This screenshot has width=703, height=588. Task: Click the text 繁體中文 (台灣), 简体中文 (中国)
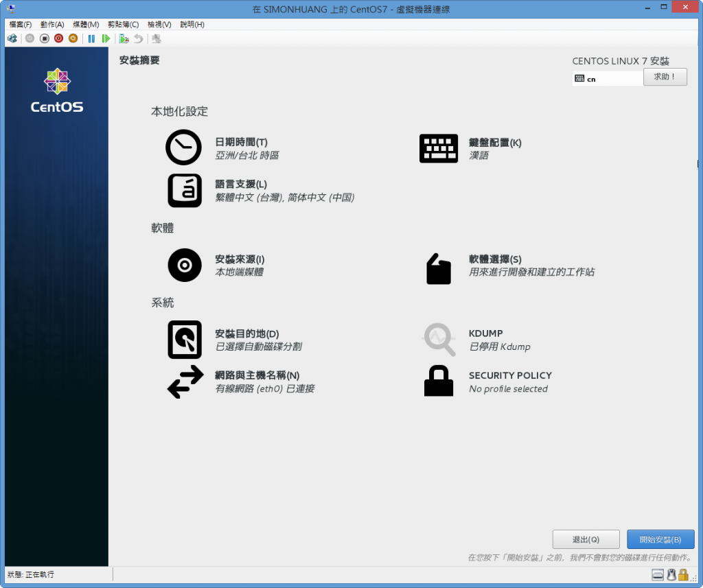(x=285, y=197)
